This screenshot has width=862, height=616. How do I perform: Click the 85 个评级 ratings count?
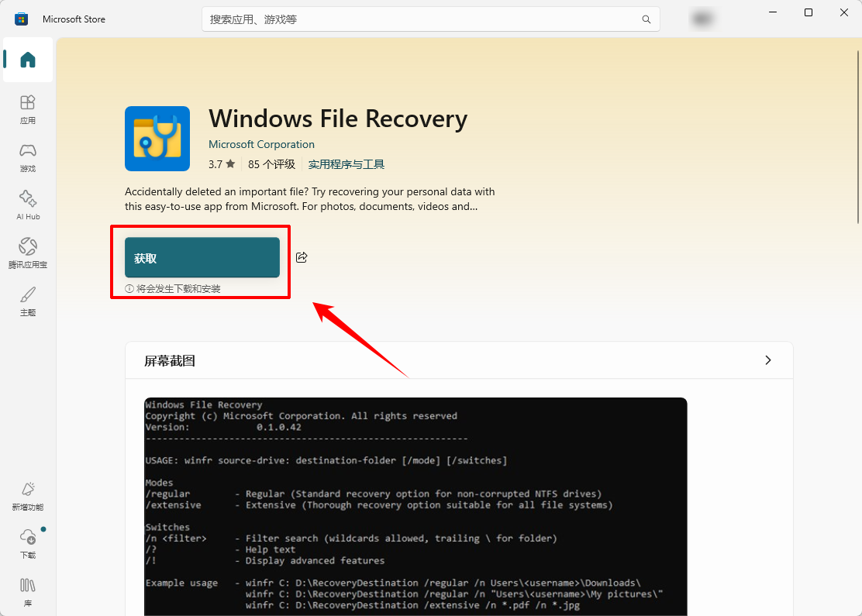[x=271, y=164]
